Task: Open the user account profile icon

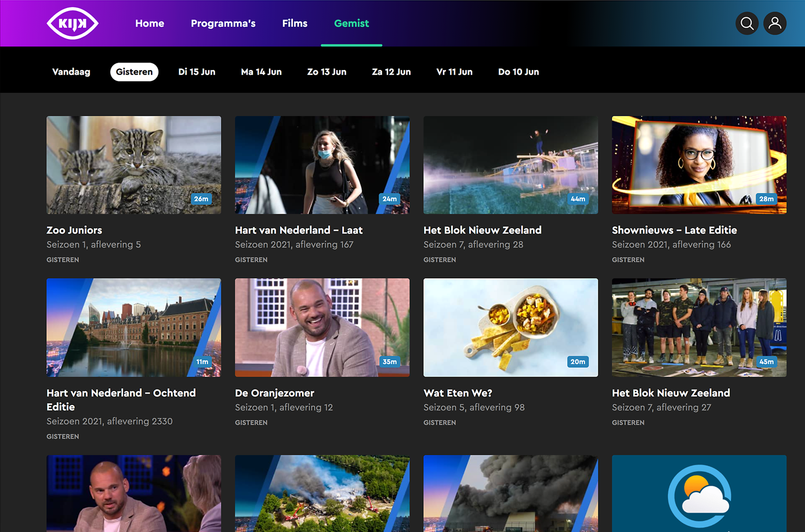Action: [775, 23]
